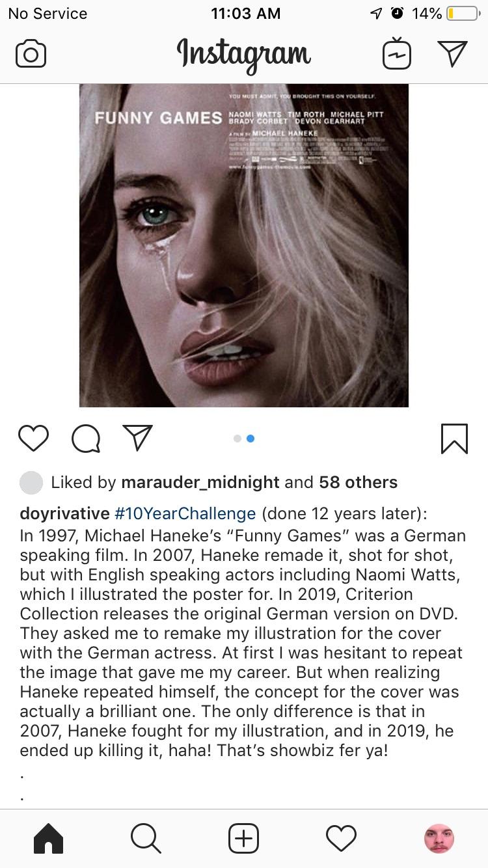Create a new post with the plus icon

pos(243,839)
